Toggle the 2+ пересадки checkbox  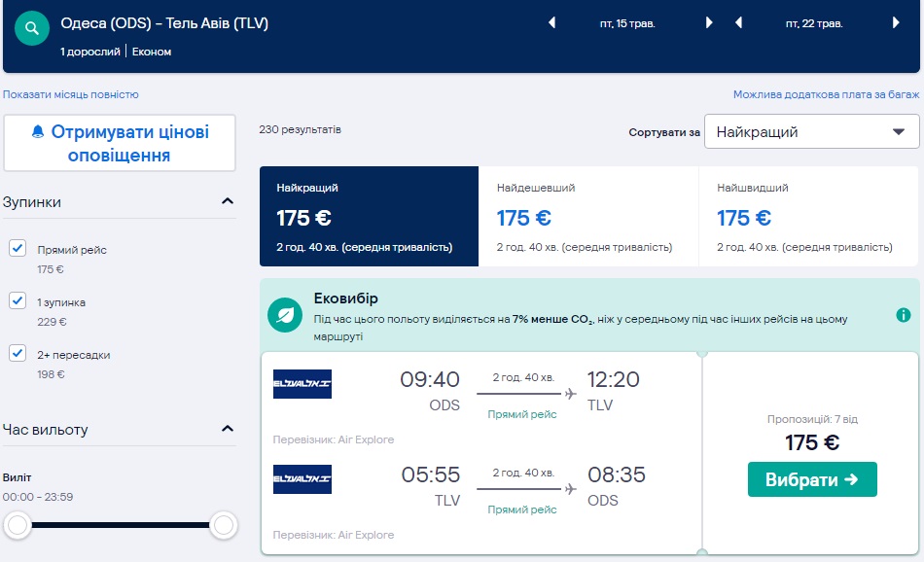point(18,354)
